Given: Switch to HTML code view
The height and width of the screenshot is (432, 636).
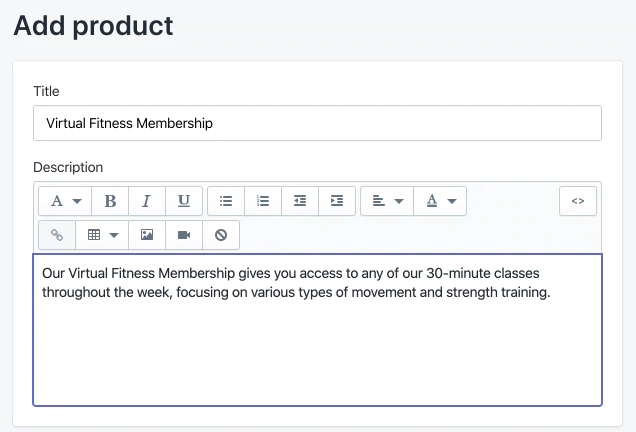Looking at the screenshot, I should 578,201.
